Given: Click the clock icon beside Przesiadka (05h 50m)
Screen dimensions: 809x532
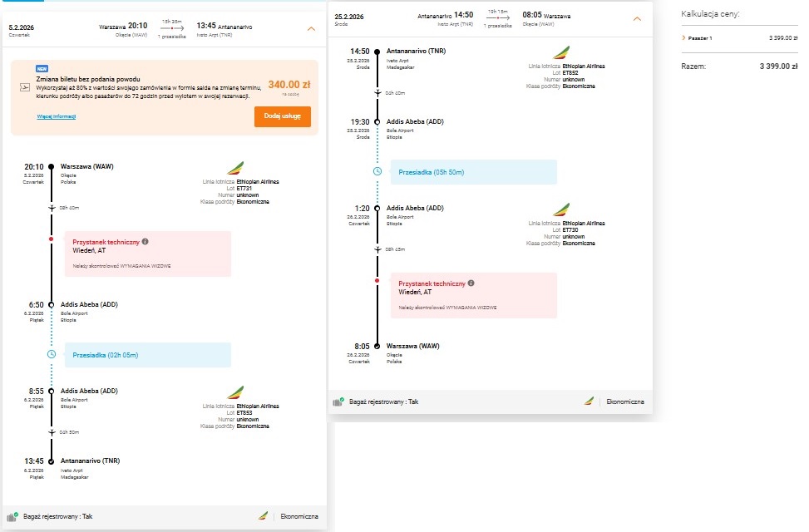Looking at the screenshot, I should (x=377, y=171).
